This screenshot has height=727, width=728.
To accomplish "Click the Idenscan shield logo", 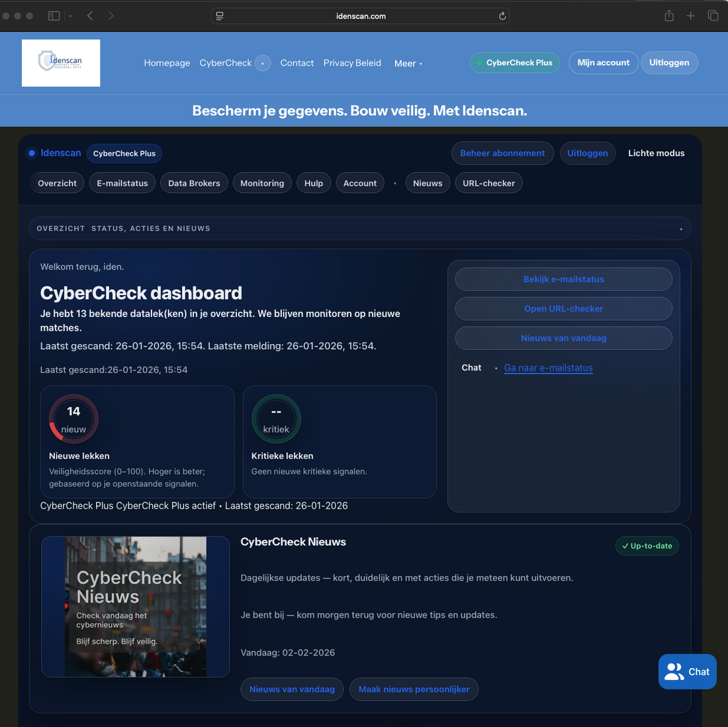I will pyautogui.click(x=60, y=62).
